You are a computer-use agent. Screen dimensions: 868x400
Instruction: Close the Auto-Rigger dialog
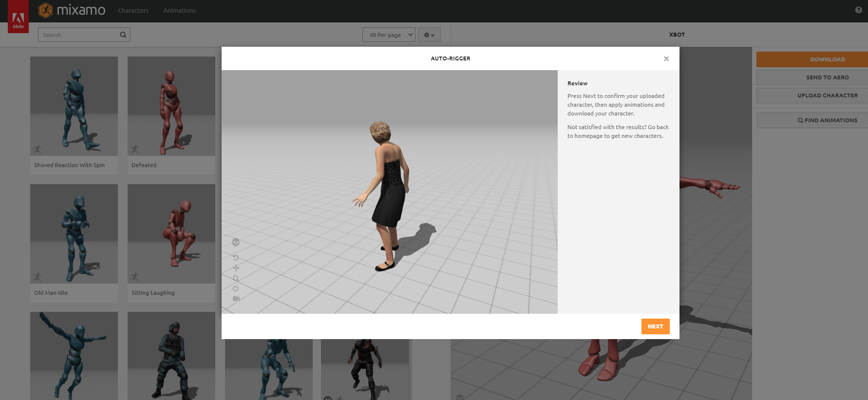point(666,59)
